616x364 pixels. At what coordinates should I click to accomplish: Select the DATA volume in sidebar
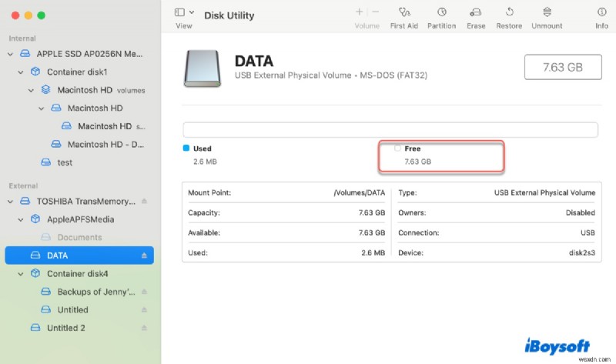(x=79, y=255)
